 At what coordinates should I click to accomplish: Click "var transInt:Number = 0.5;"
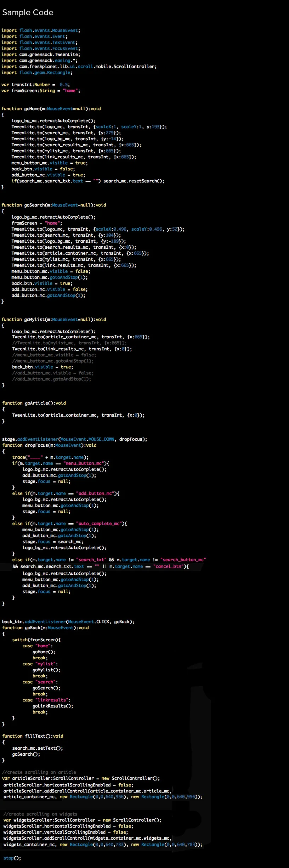pyautogui.click(x=35, y=85)
